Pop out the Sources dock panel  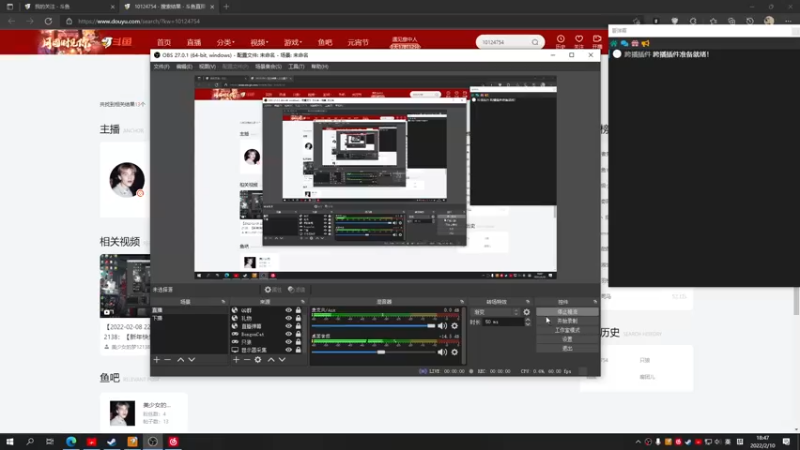pyautogui.click(x=303, y=302)
